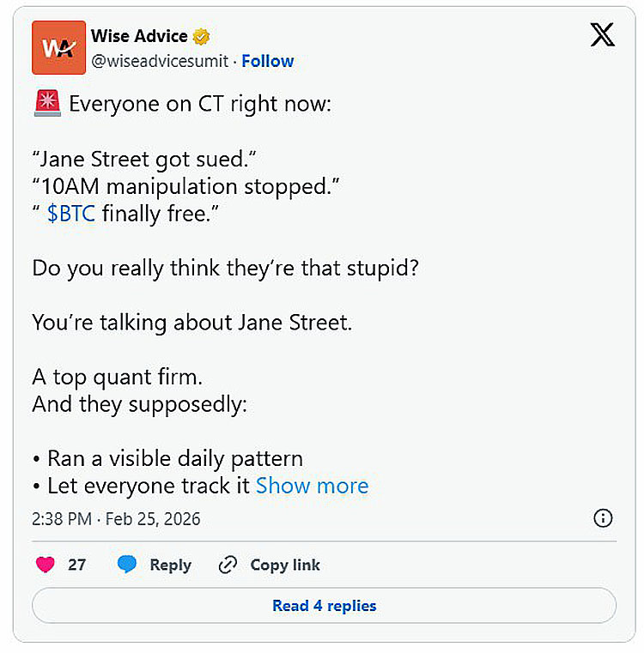Click the 27 likes count
The height and width of the screenshot is (653, 644).
(x=77, y=565)
